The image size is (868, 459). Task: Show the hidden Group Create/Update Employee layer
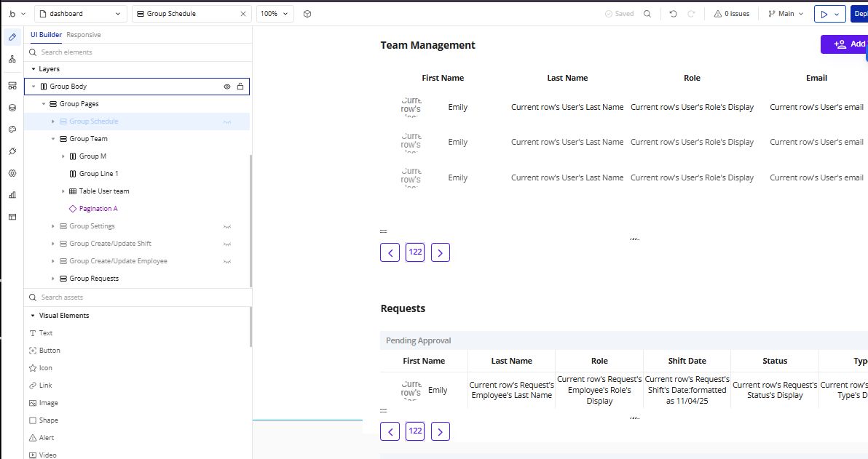click(x=227, y=262)
